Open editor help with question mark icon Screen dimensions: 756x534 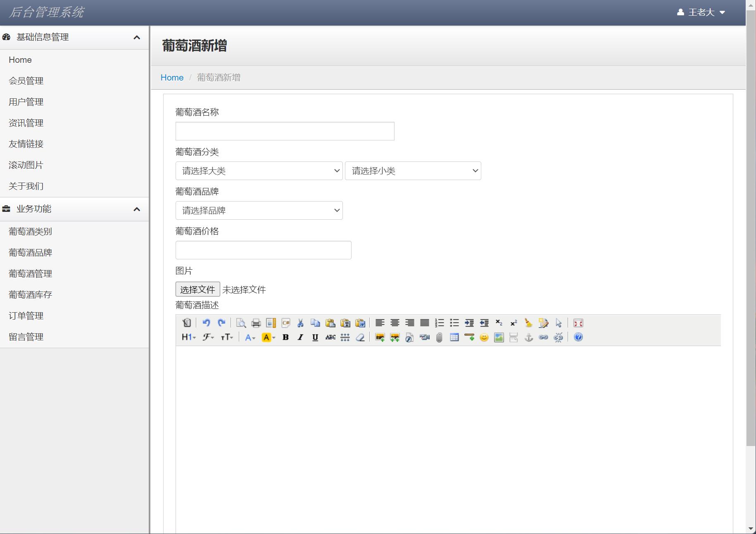pyautogui.click(x=578, y=337)
